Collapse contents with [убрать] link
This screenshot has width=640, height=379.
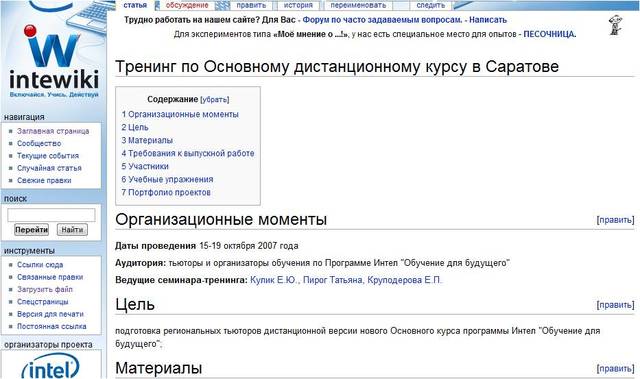tap(215, 100)
